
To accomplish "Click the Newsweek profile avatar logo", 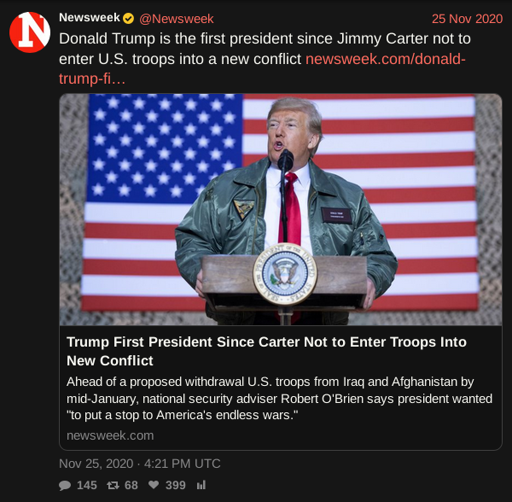I will click(30, 32).
